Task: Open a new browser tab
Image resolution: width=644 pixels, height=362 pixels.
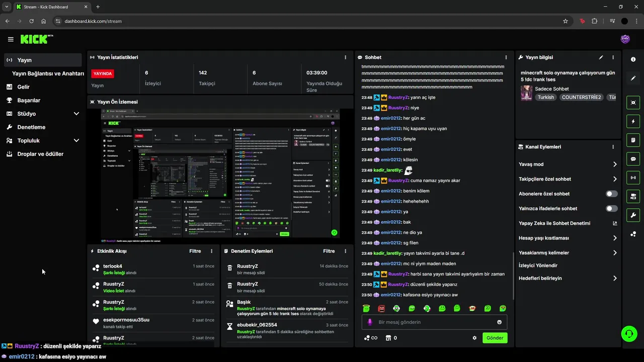Action: [98, 7]
